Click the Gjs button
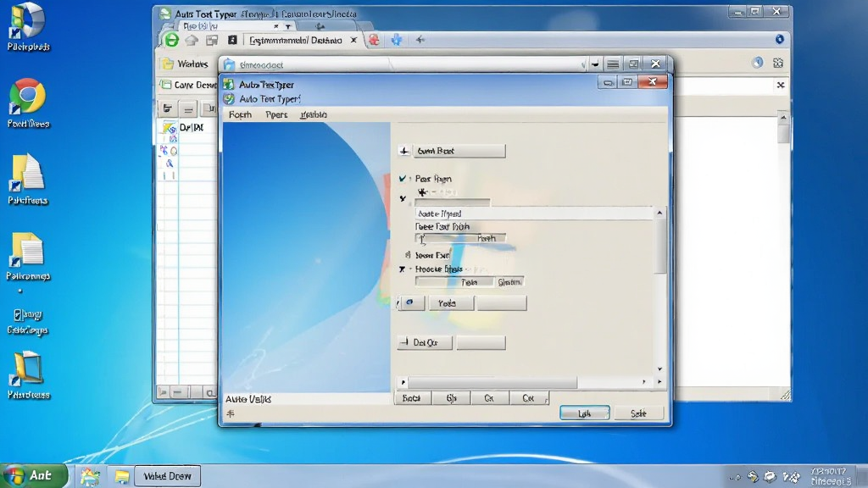Screen dimensions: 868x488 pyautogui.click(x=452, y=398)
